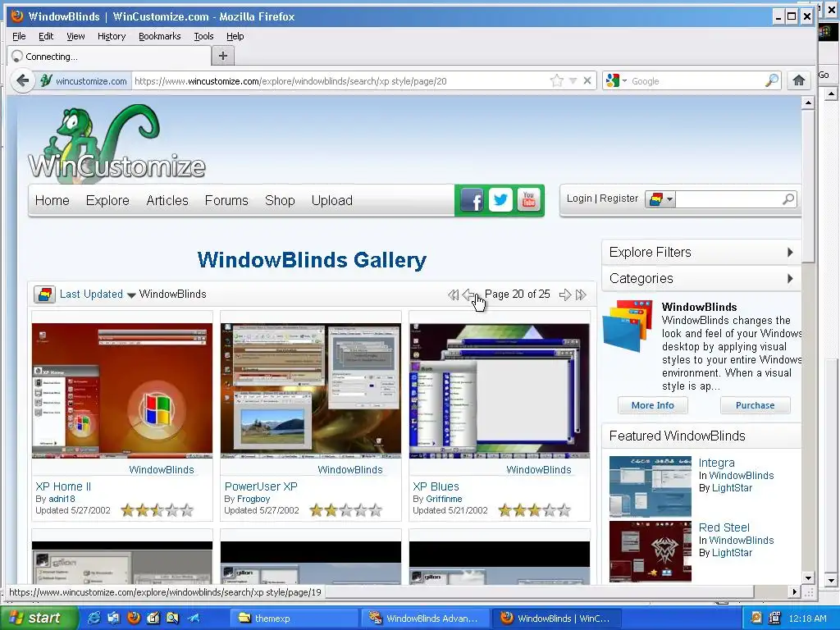Click the XP Blues preview thumbnail
Image resolution: width=840 pixels, height=630 pixels.
(x=500, y=390)
